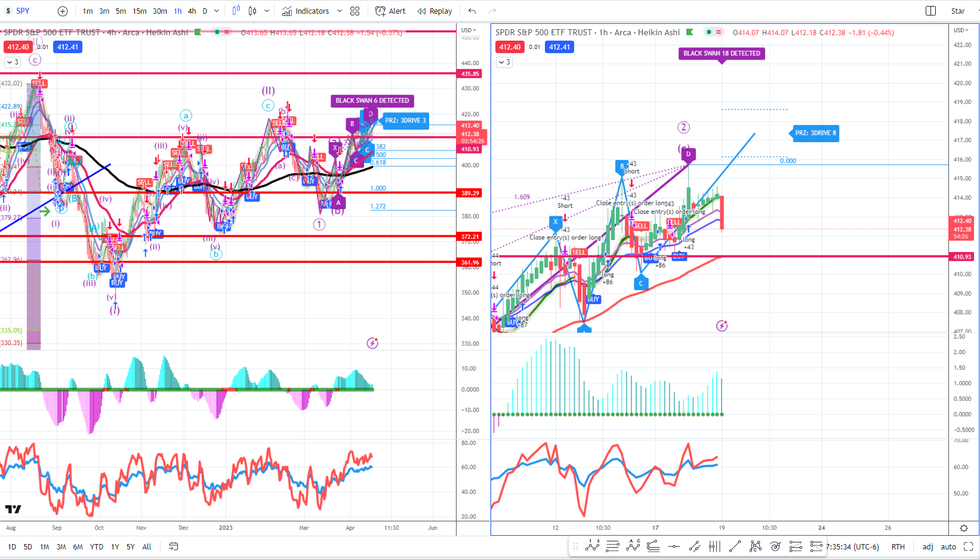The width and height of the screenshot is (980, 559).
Task: Undo the last chart action
Action: [472, 11]
